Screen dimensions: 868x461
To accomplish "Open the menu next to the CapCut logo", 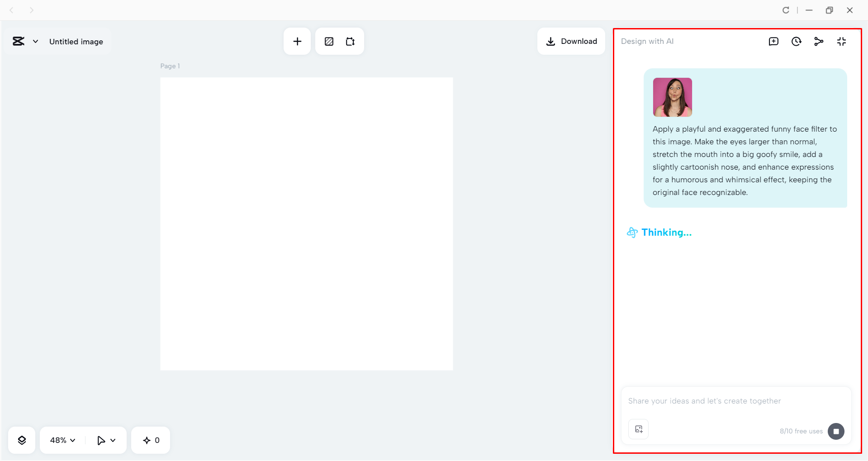I will click(36, 41).
